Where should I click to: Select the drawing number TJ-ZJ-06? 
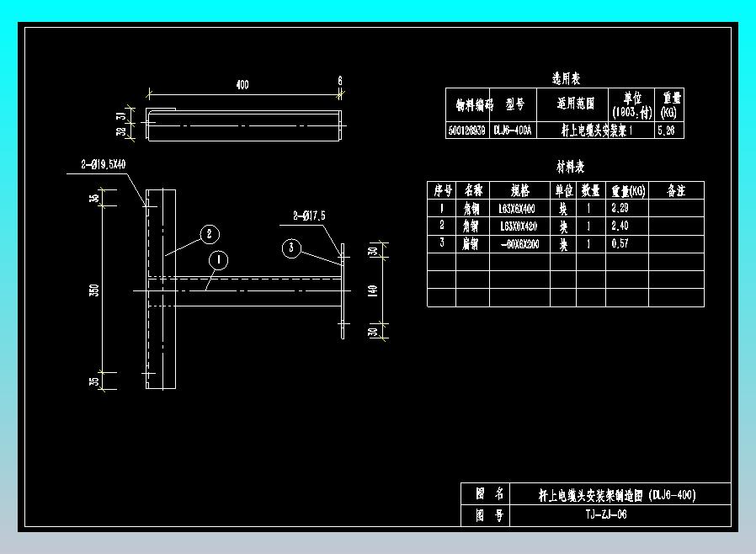tap(606, 514)
